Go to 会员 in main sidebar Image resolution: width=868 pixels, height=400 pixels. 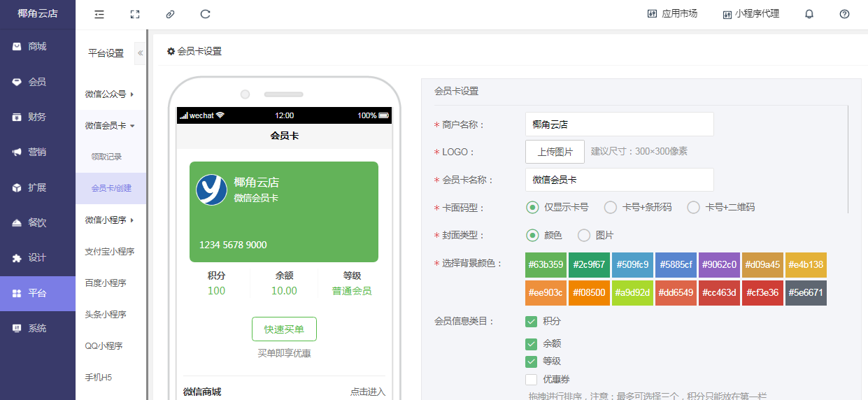pos(37,82)
